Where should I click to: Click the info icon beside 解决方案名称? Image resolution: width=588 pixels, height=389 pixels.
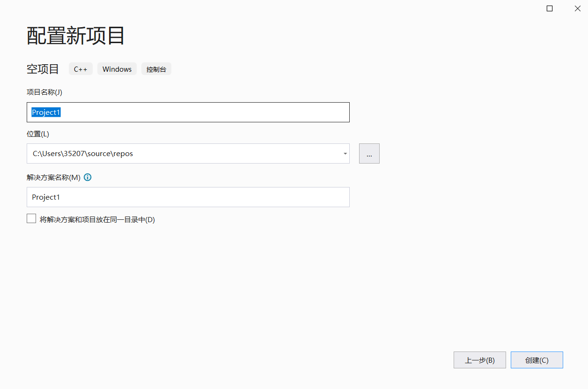[88, 178]
